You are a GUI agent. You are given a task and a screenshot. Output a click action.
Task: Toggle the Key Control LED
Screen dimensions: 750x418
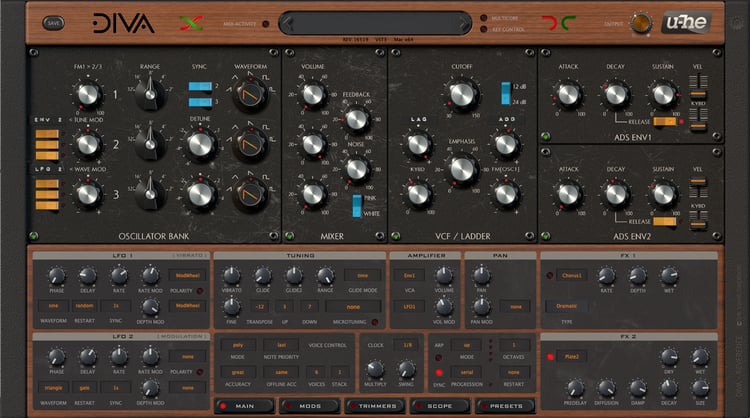click(x=484, y=29)
